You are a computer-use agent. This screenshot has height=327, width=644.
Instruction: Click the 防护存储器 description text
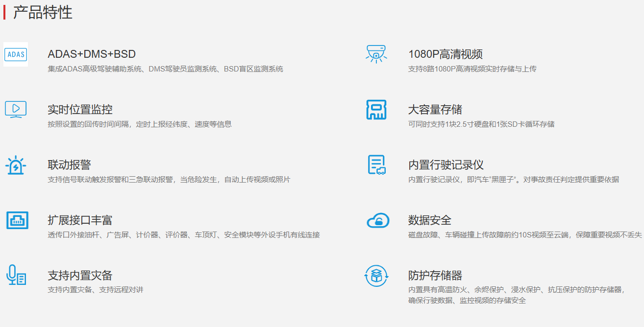(x=516, y=295)
